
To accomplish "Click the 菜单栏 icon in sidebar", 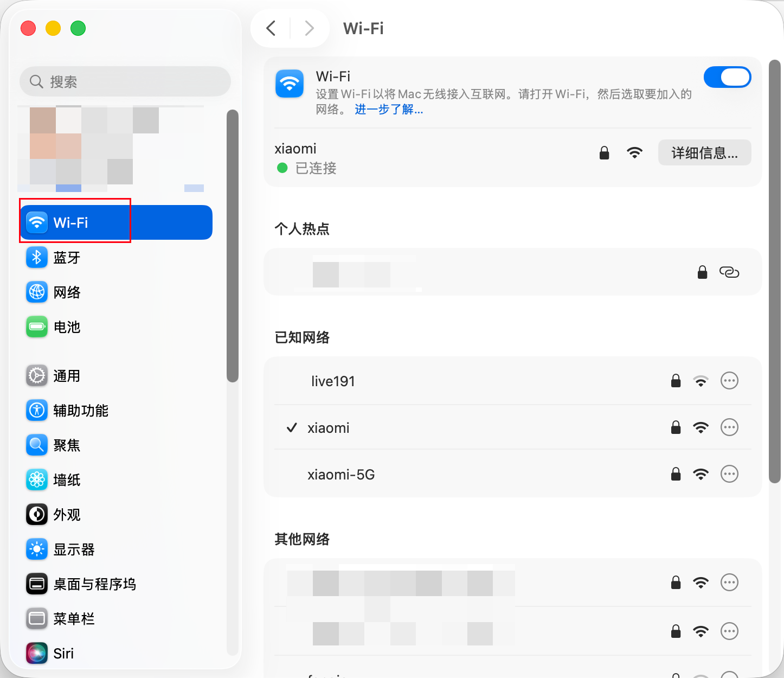I will [x=37, y=618].
